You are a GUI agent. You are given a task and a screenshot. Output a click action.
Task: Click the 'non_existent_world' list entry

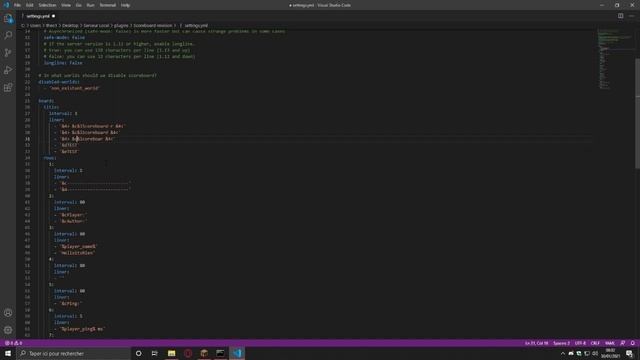point(74,88)
